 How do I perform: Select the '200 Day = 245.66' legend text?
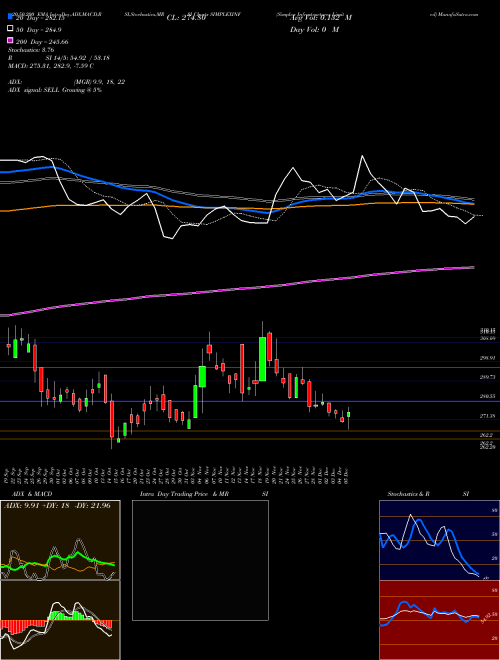(x=42, y=42)
